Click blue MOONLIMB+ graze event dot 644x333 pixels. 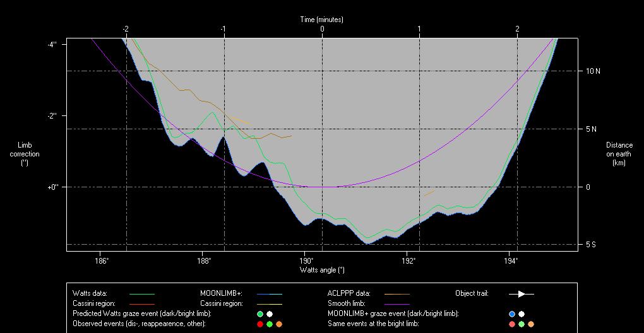click(511, 314)
